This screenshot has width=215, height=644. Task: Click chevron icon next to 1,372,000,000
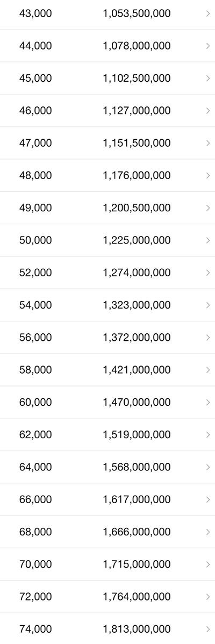(x=208, y=338)
